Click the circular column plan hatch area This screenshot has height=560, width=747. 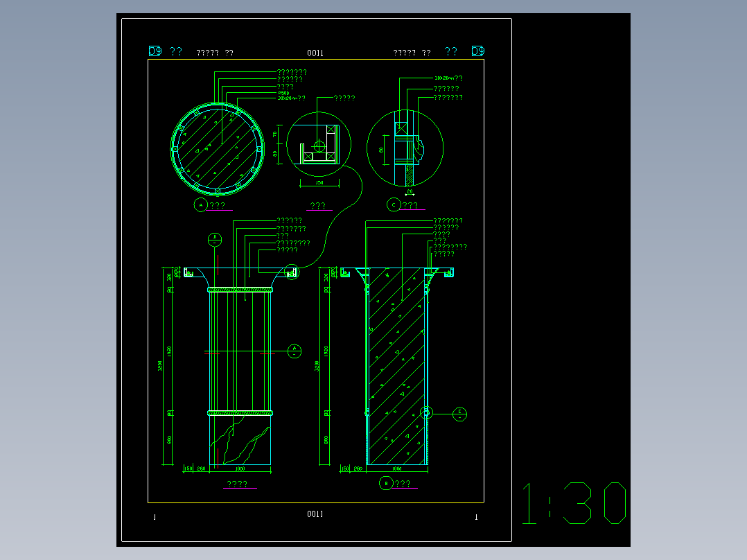(218, 149)
